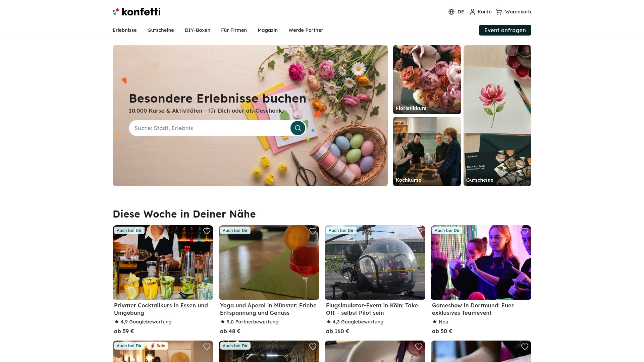
Task: Open the Erlebnisse menu
Action: (125, 30)
